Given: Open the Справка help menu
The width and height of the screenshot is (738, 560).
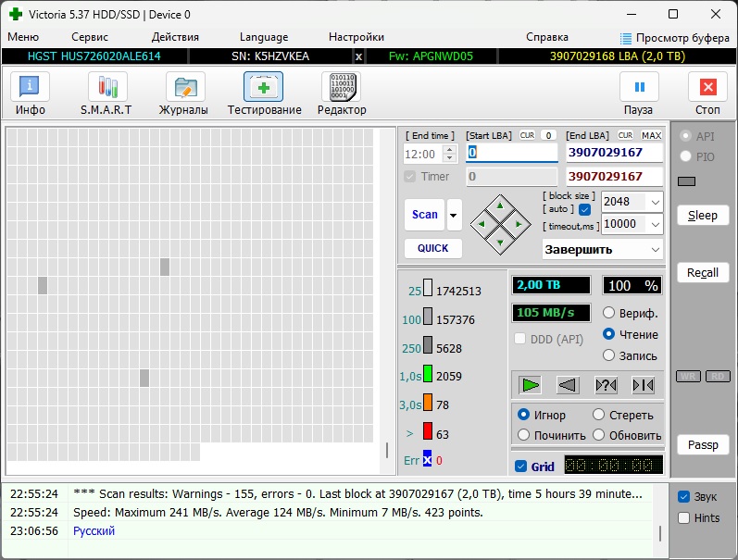Looking at the screenshot, I should tap(547, 37).
